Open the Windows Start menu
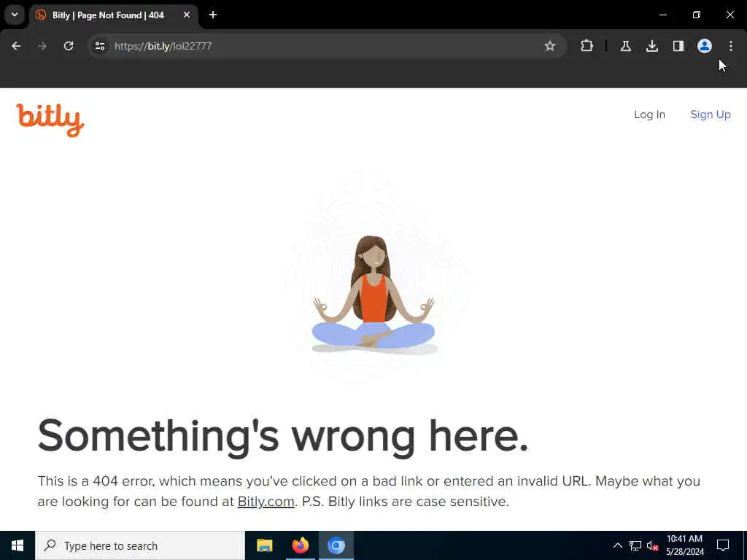The width and height of the screenshot is (747, 560). coord(18,545)
